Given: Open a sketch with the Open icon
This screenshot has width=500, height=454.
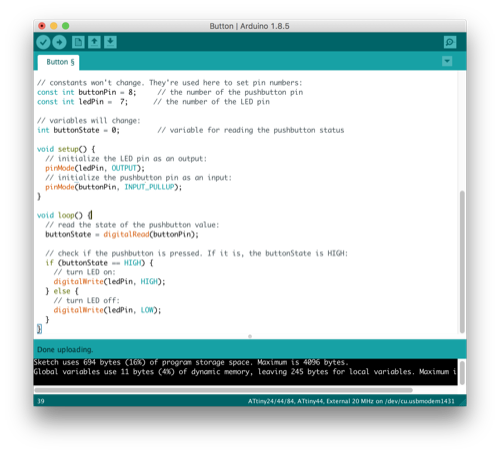Looking at the screenshot, I should click(x=94, y=42).
